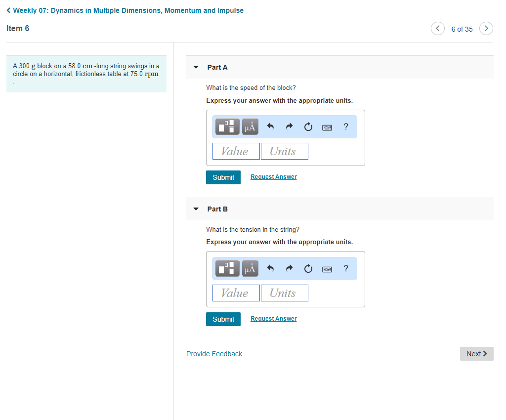The image size is (506, 420).
Task: Click the help question mark in Part B toolbar
Action: 345,268
